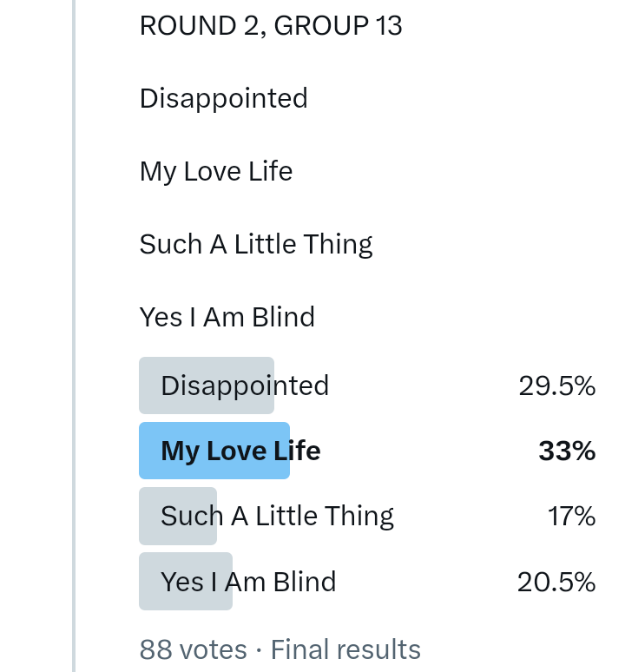
Task: Click the 20.5% poll percentage
Action: (x=556, y=581)
